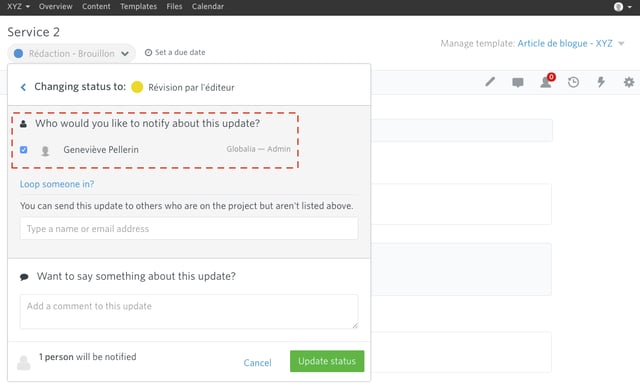Uncheck Geneviève Pellerin notification checkbox

pos(24,150)
